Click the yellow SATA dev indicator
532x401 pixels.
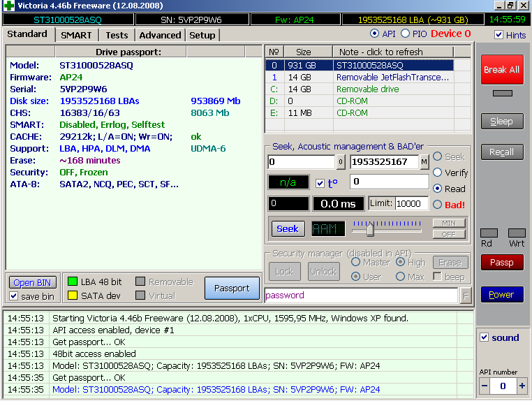[x=72, y=296]
